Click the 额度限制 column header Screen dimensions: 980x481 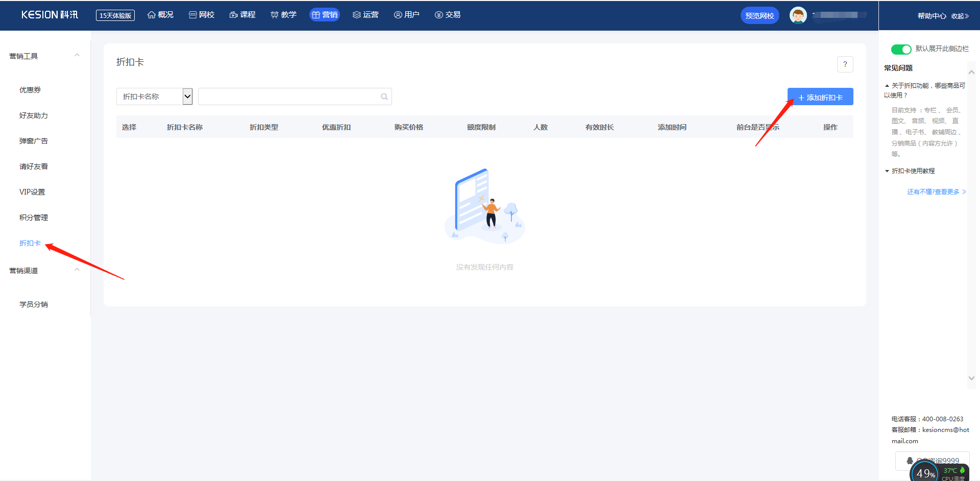(481, 127)
